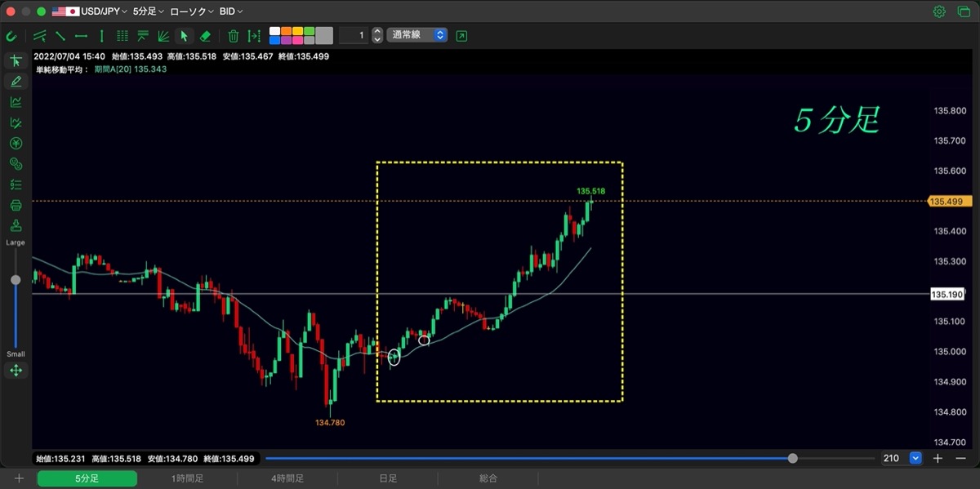Switch to the 4時間足 tab
This screenshot has width=980, height=489.
[287, 478]
